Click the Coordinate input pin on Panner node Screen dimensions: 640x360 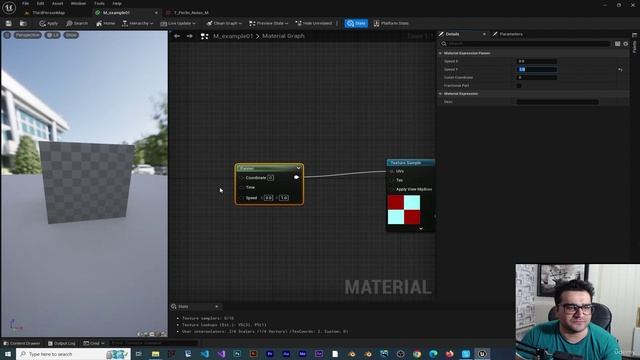point(242,178)
